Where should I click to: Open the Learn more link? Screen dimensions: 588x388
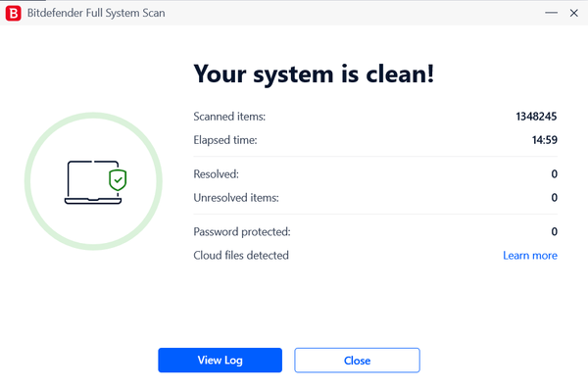coord(530,256)
